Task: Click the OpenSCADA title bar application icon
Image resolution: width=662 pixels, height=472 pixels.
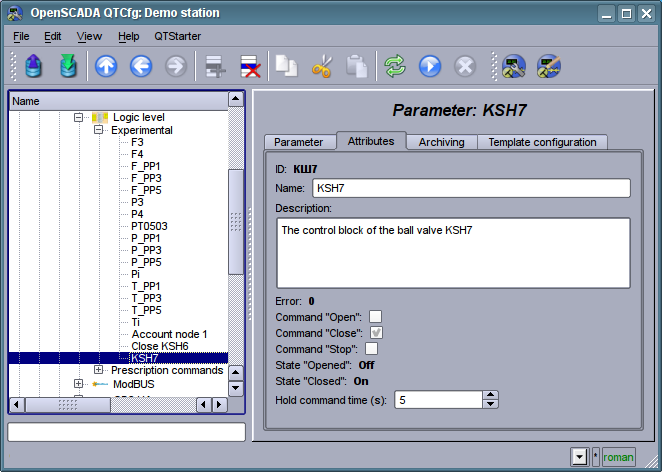Action: tap(15, 13)
